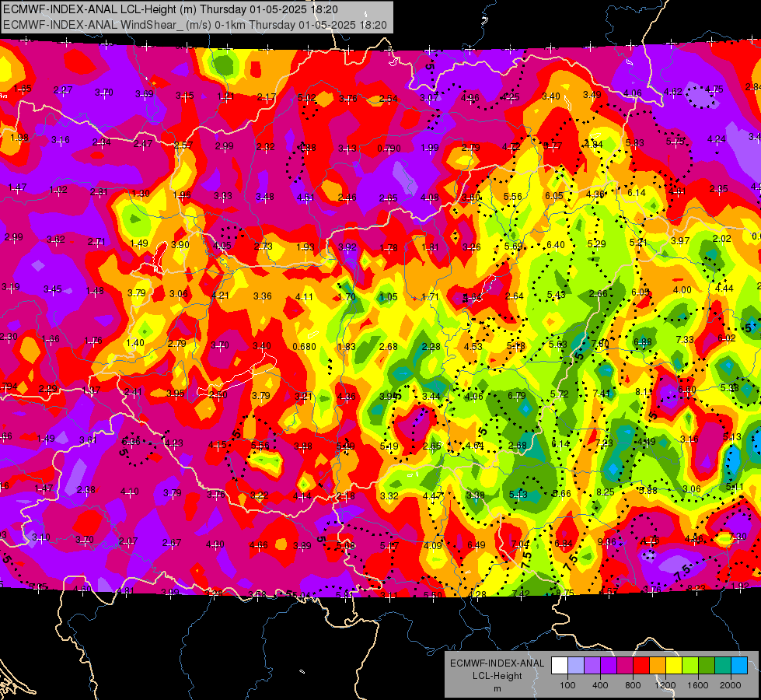
Task: Select the wind shear value 0.680
Action: coord(304,347)
